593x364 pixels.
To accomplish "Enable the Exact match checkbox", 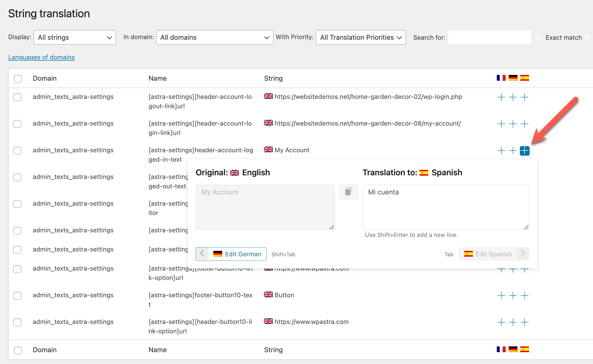I will click(x=538, y=37).
